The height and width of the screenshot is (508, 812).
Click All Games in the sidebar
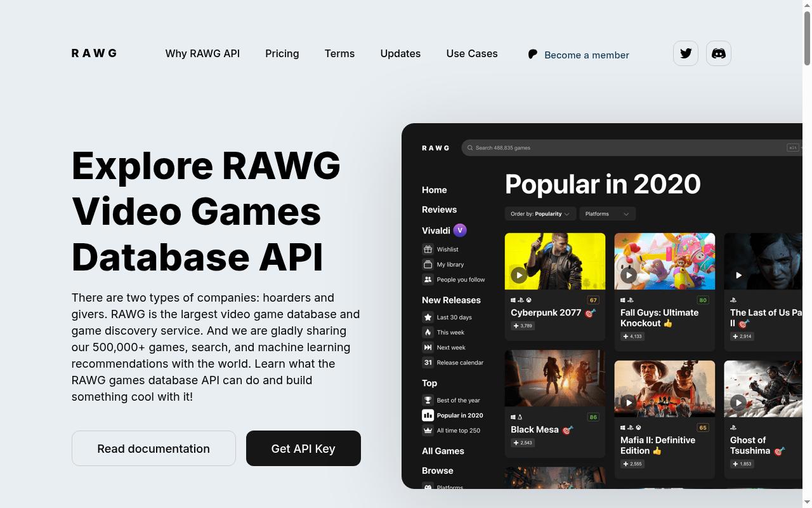[443, 451]
